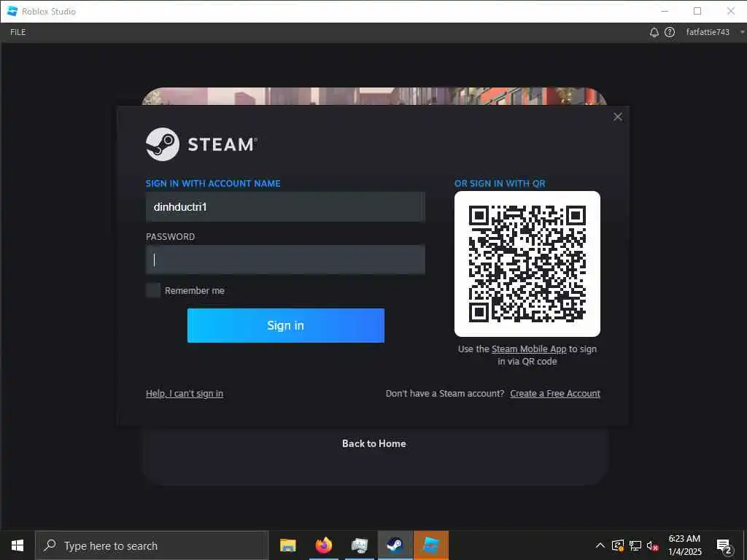Open the security warning tray icon
Screen dimensions: 747x560
[617, 545]
